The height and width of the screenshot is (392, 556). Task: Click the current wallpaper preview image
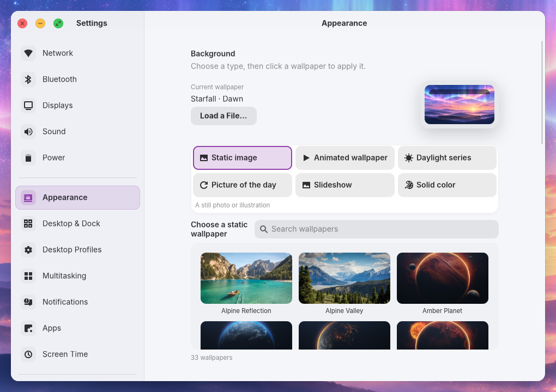coord(460,105)
